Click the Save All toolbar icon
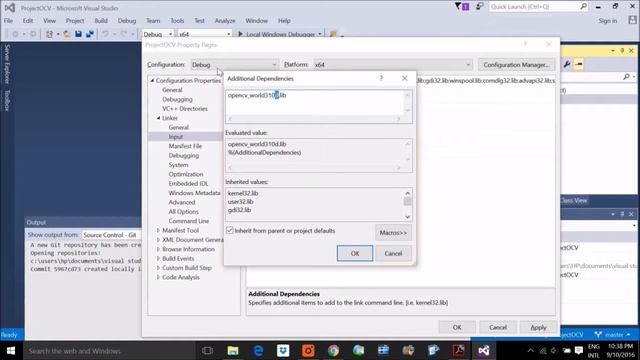Viewport: 640px width, 360px height. click(x=90, y=34)
